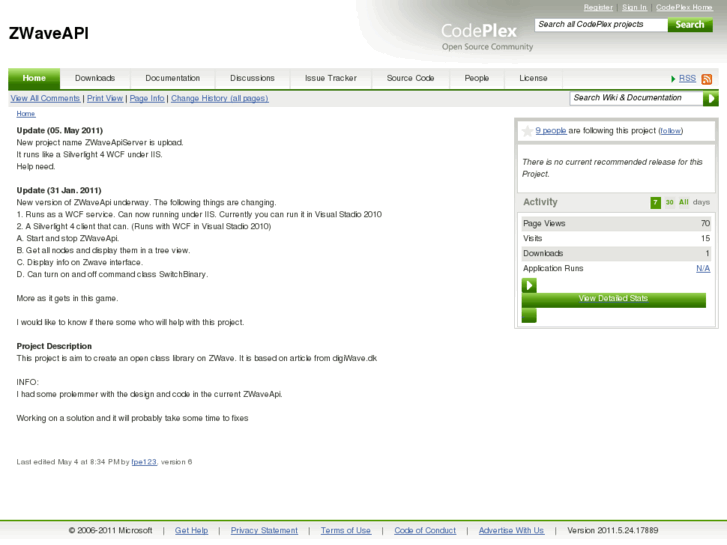Switch to the Documentation tab

pos(172,78)
